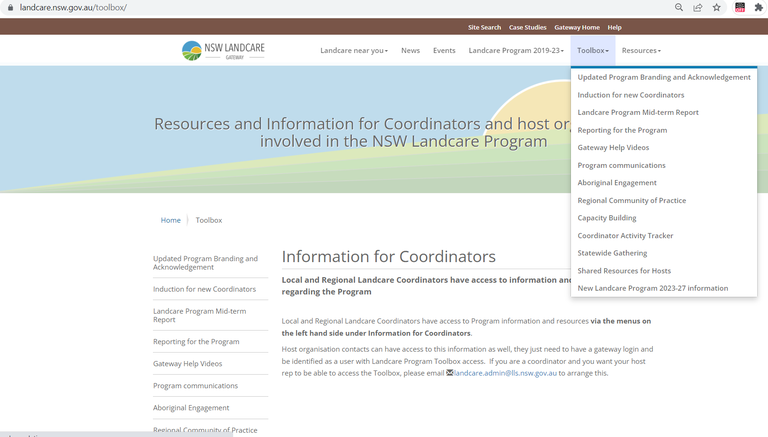Select Reporting for the Program in the dropdown
The width and height of the screenshot is (768, 437).
tap(622, 130)
